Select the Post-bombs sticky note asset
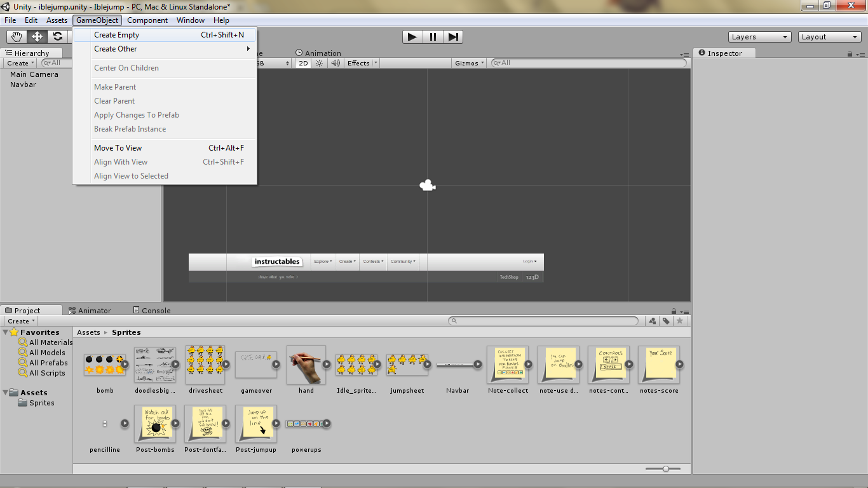Image resolution: width=868 pixels, height=488 pixels. [x=155, y=424]
